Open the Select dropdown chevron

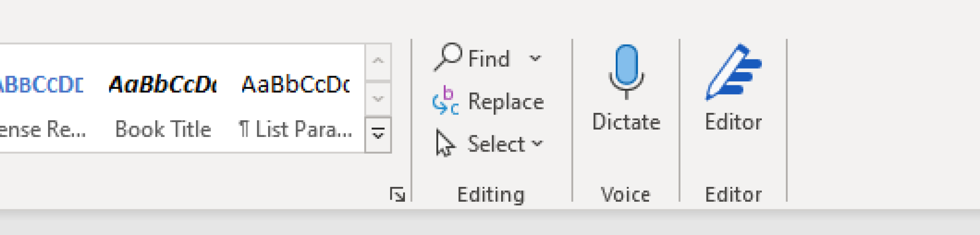point(537,144)
